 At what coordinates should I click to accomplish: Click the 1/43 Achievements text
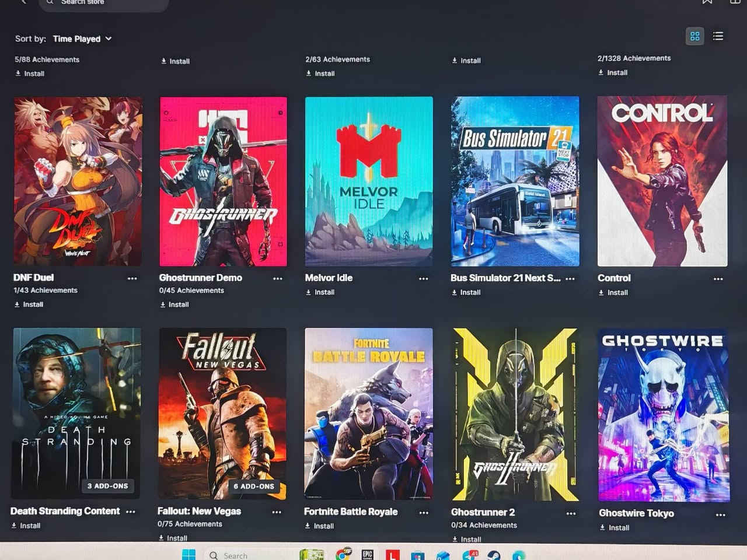(46, 290)
